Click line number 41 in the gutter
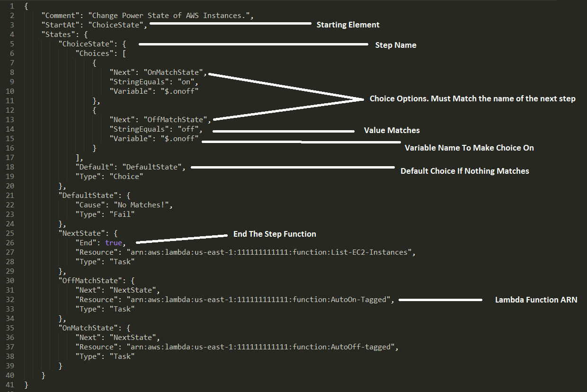The width and height of the screenshot is (587, 392). tap(10, 384)
